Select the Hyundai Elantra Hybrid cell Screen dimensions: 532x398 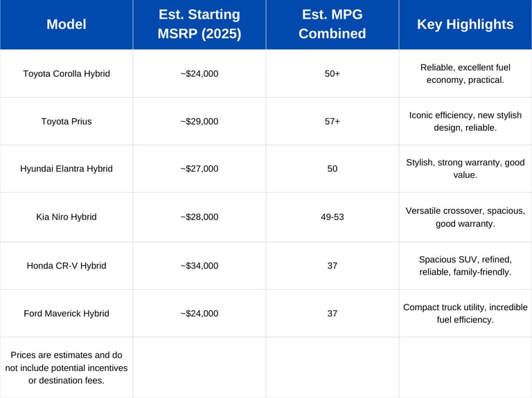pyautogui.click(x=66, y=169)
